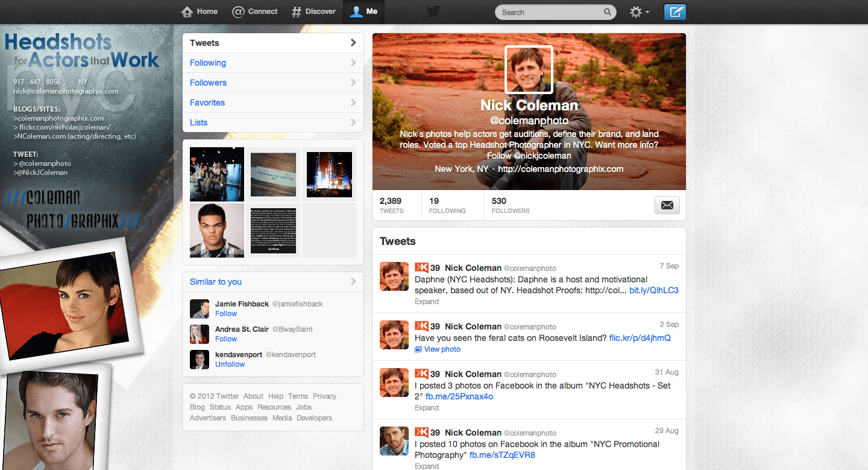Click the Twitter bird logo
This screenshot has width=868, height=470.
click(433, 11)
